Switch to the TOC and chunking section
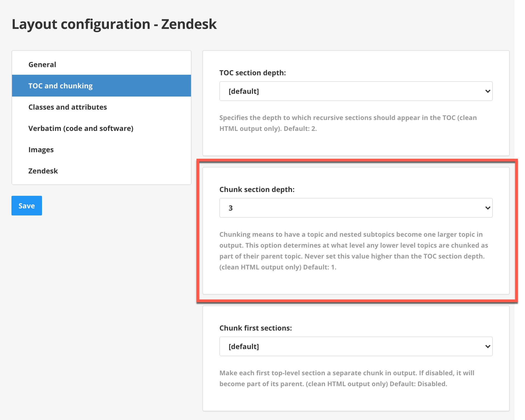 [60, 85]
